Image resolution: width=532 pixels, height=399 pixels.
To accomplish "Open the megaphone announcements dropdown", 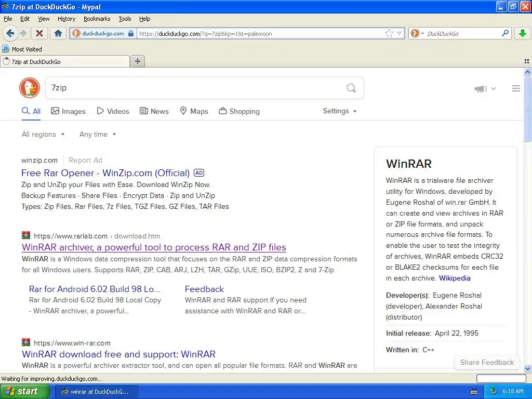I will click(x=485, y=88).
